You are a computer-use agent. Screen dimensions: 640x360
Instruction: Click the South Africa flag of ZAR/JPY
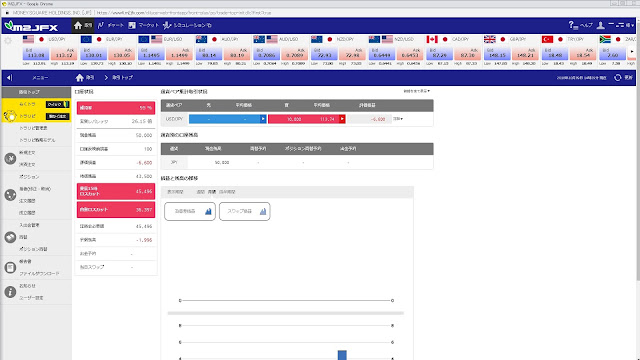tap(605, 39)
